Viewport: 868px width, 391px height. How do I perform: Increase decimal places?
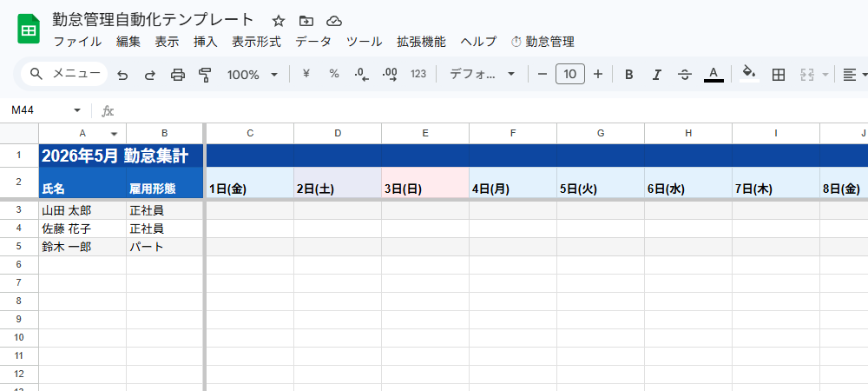tap(390, 74)
